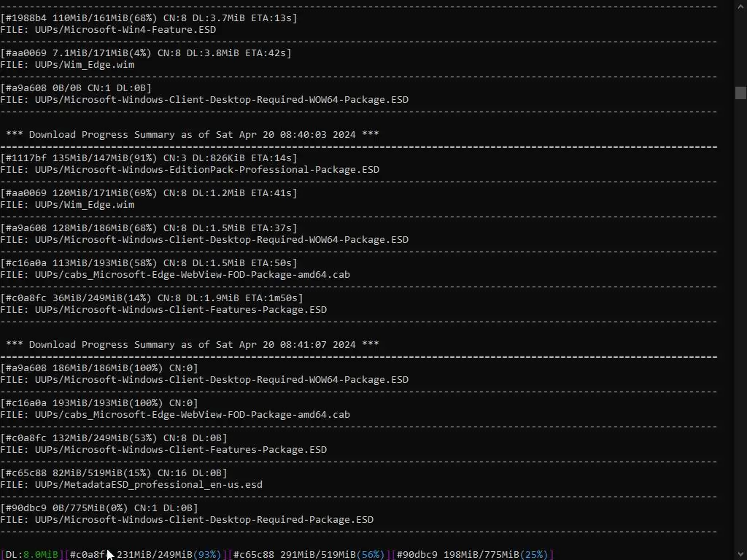The width and height of the screenshot is (747, 560).
Task: Click the '#1988b4 110MiB/161MiB(68%)' progress line
Action: [149, 18]
